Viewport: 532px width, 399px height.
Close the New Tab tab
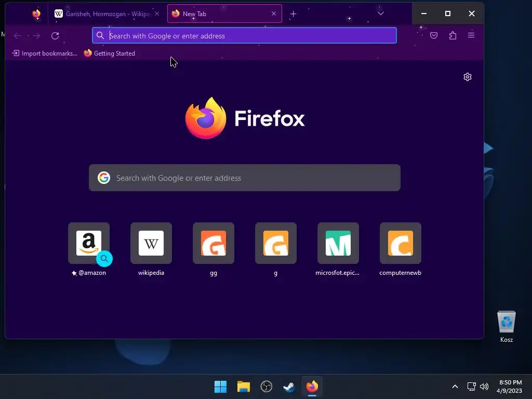(274, 14)
